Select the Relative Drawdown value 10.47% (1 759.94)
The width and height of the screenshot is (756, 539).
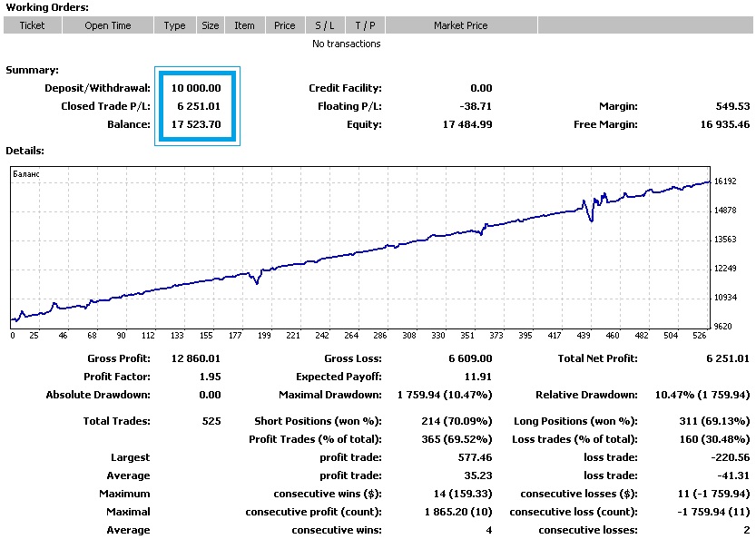click(702, 395)
